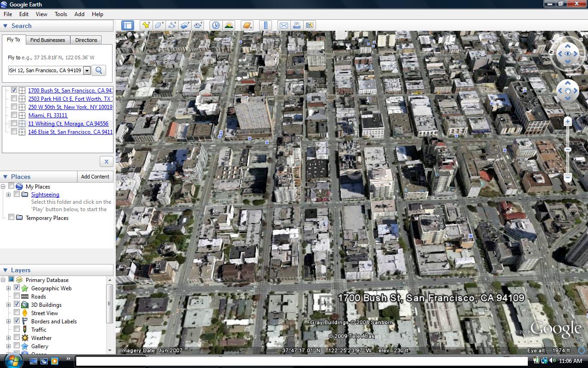Enable the Street View layer checkbox
Image resolution: width=588 pixels, height=368 pixels.
pos(17,313)
